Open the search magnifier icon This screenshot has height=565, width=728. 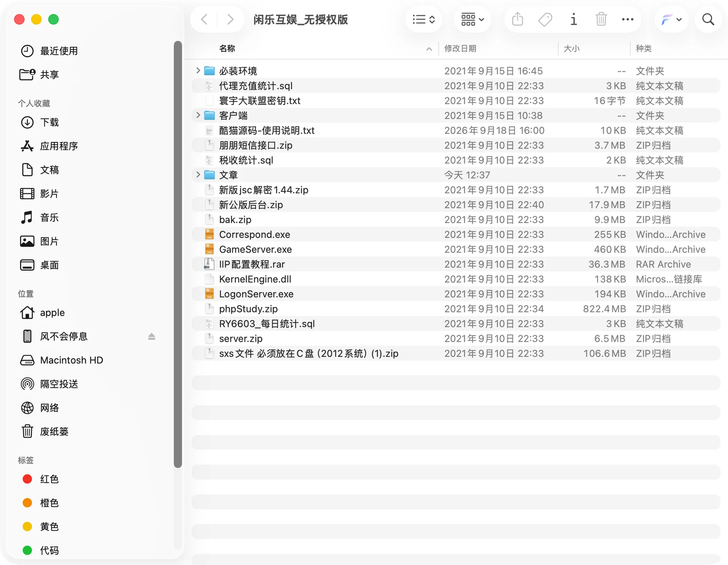coord(708,19)
